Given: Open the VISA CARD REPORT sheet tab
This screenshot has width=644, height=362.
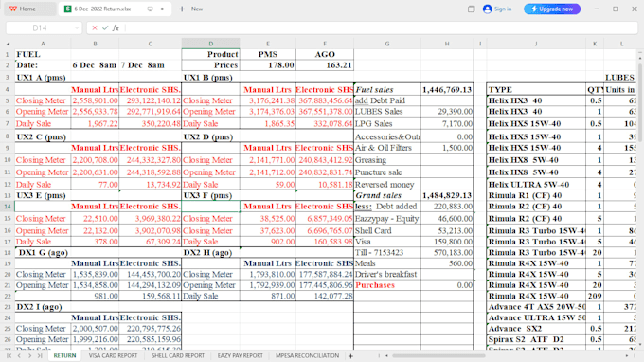Looking at the screenshot, I should tap(113, 355).
